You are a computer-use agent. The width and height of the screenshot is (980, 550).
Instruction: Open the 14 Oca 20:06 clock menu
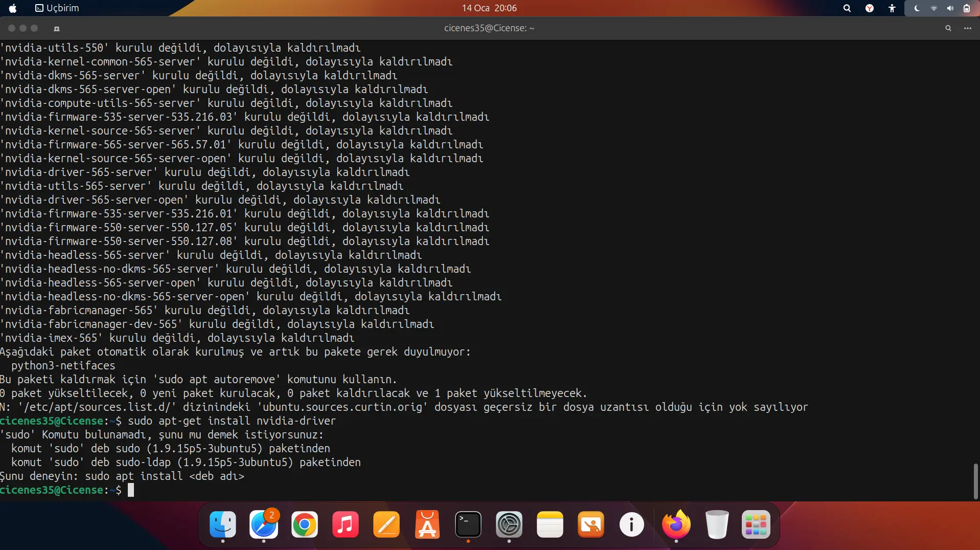click(489, 8)
